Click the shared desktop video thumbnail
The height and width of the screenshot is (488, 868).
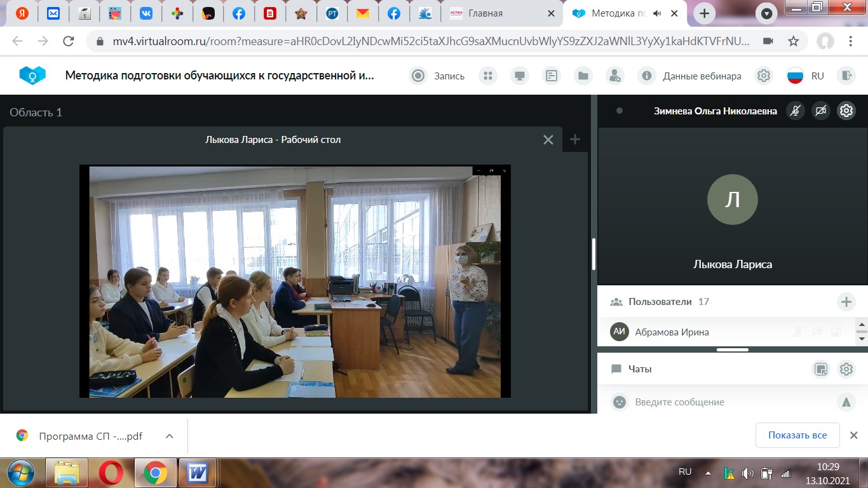[295, 281]
